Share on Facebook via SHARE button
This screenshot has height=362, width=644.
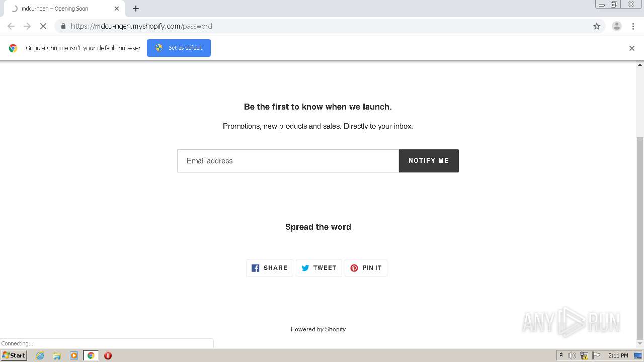[270, 268]
